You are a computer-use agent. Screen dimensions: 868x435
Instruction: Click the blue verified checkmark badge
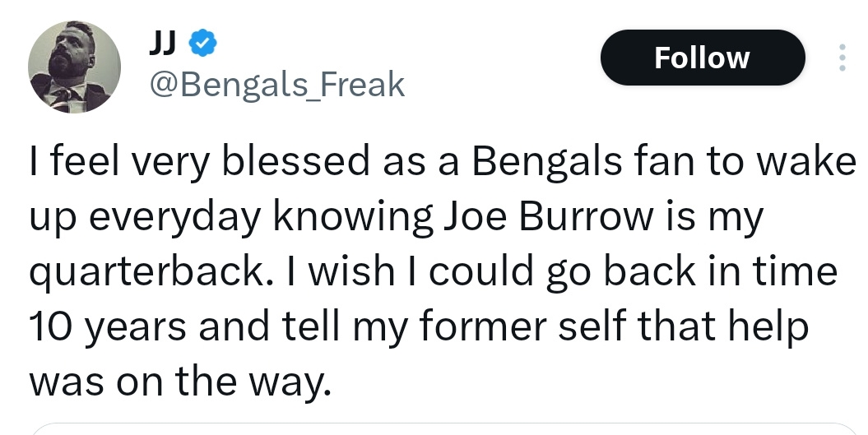click(203, 43)
